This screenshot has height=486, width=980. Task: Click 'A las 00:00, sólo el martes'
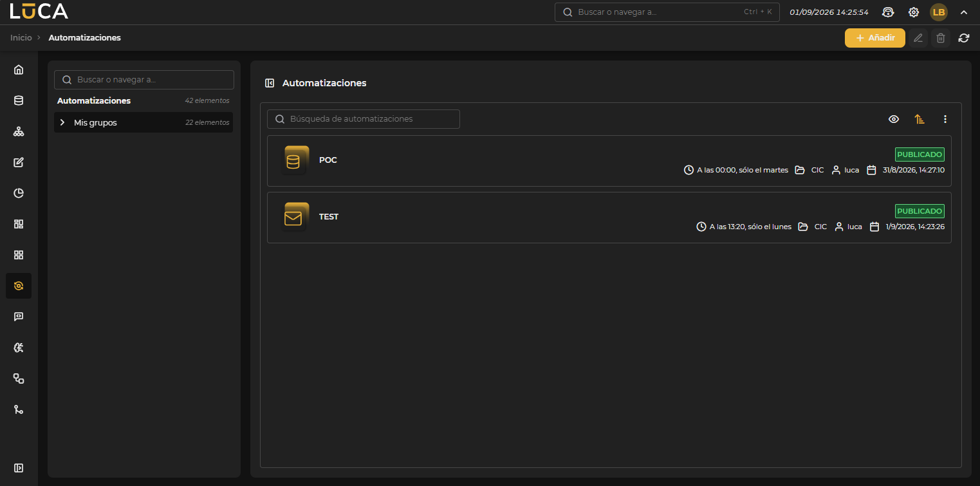point(743,171)
